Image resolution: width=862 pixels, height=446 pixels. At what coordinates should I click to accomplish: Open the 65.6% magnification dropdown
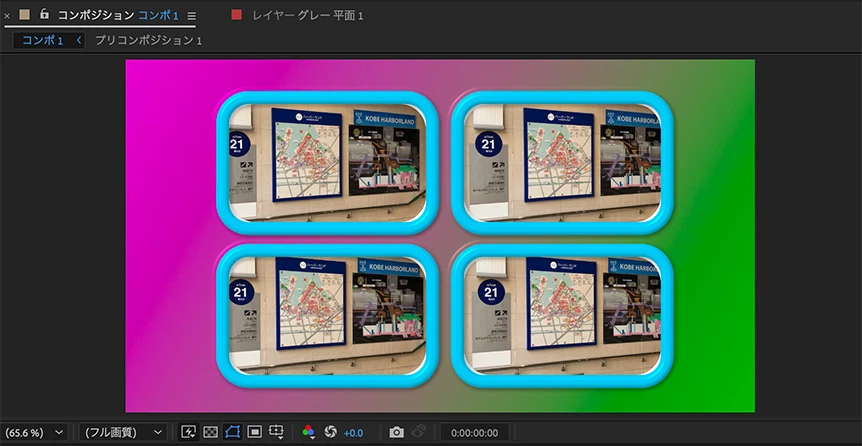(x=34, y=433)
